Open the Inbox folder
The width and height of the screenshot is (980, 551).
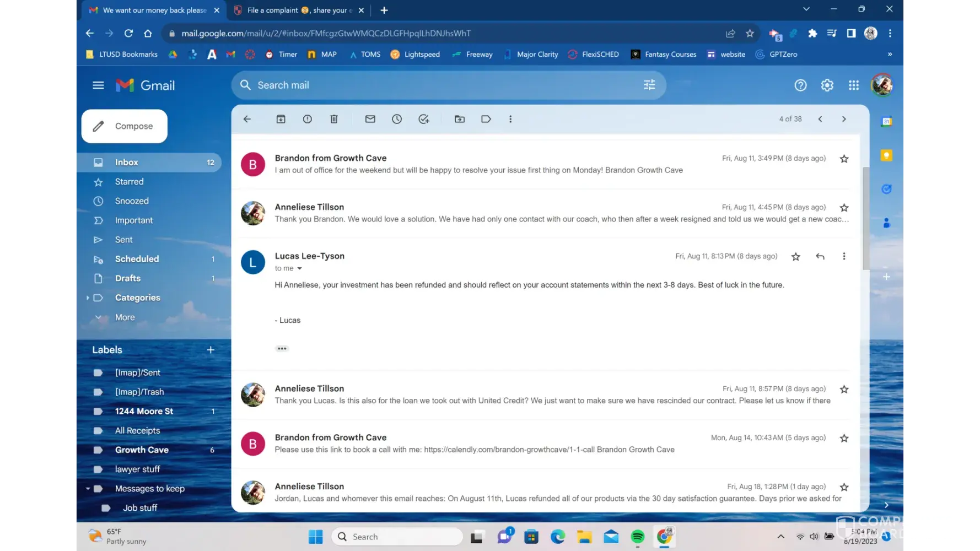click(x=126, y=162)
